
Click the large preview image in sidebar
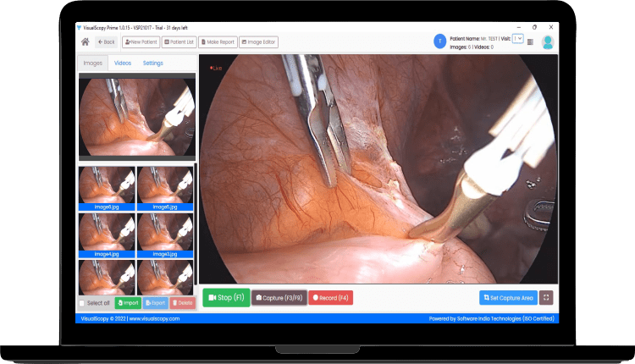(137, 117)
